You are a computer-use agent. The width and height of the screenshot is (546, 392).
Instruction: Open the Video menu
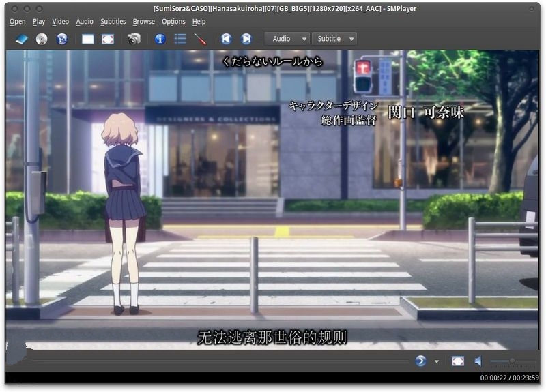(61, 21)
